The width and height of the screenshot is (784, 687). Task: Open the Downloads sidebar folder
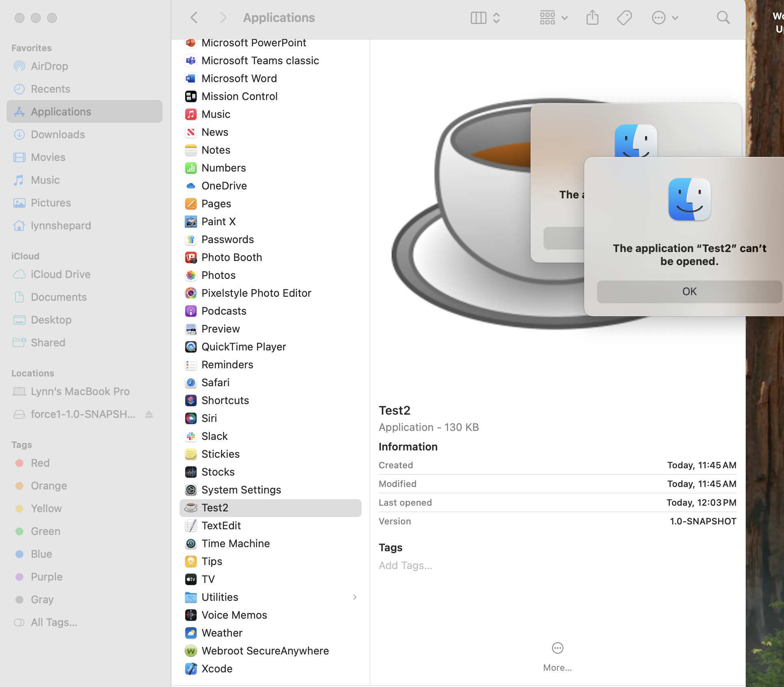(84, 134)
